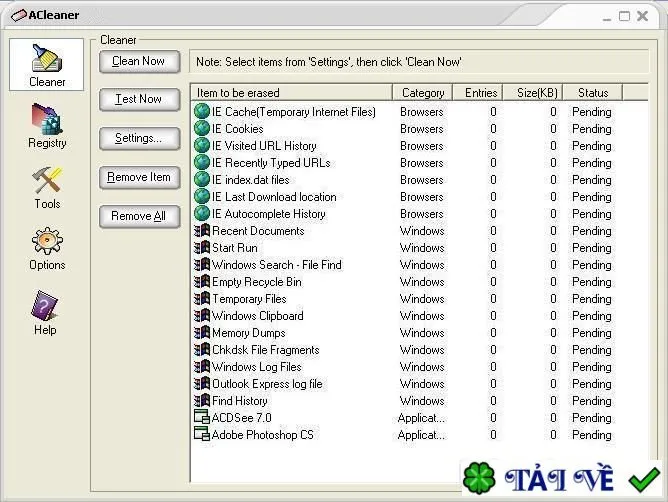
Task: Select the 'IE Last Download location' text
Action: (274, 197)
